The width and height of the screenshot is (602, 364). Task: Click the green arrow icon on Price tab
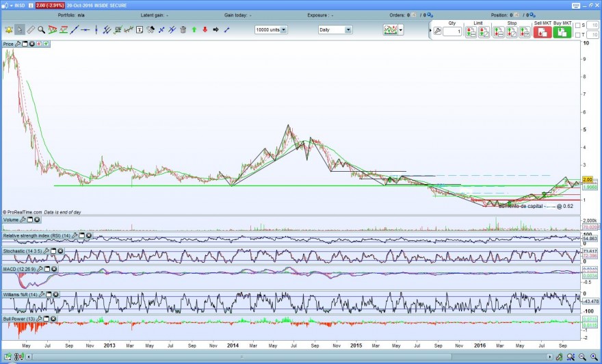click(46, 44)
